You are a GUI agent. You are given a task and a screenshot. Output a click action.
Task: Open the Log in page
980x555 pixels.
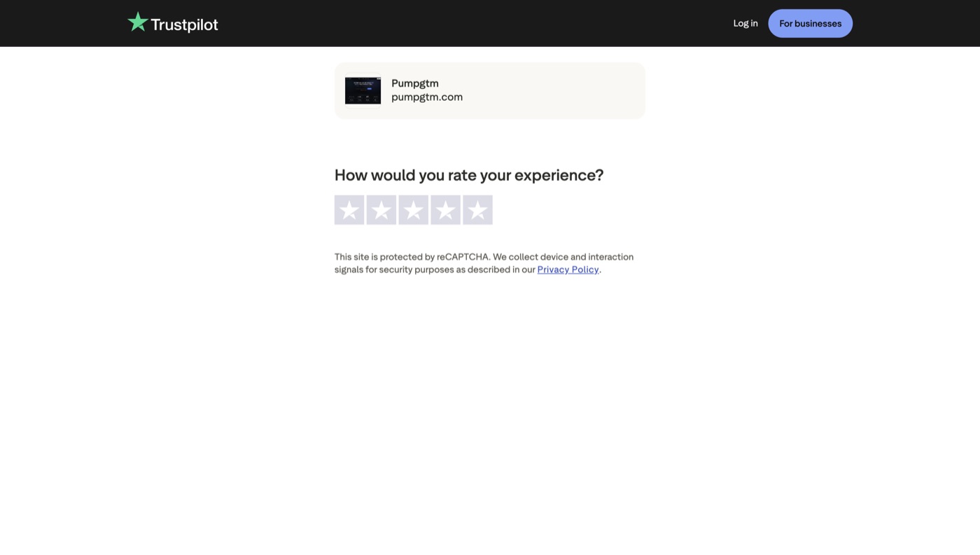pyautogui.click(x=745, y=23)
